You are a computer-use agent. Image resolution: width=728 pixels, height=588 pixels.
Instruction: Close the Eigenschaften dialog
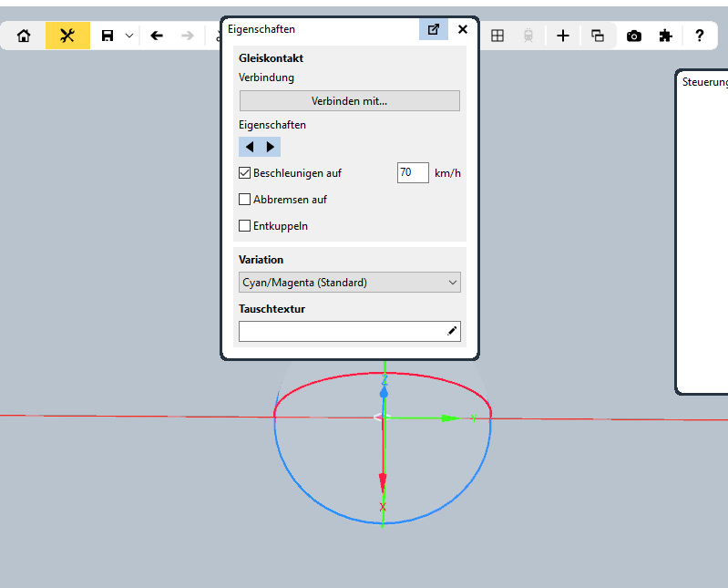pyautogui.click(x=463, y=29)
